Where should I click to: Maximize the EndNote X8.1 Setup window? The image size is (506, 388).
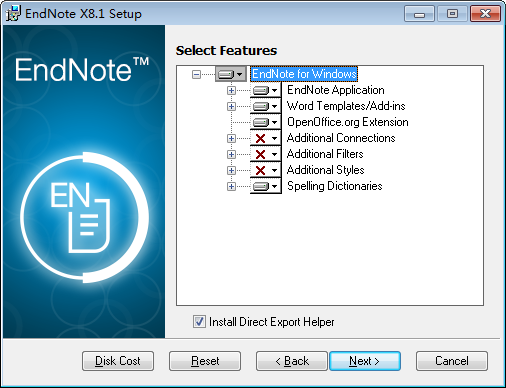coord(452,14)
